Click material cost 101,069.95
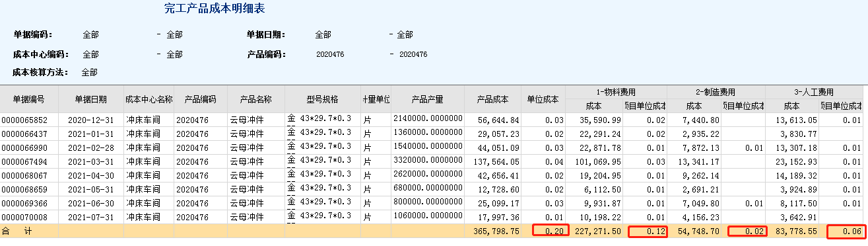Screen dimensions: 868x246 click(x=597, y=161)
